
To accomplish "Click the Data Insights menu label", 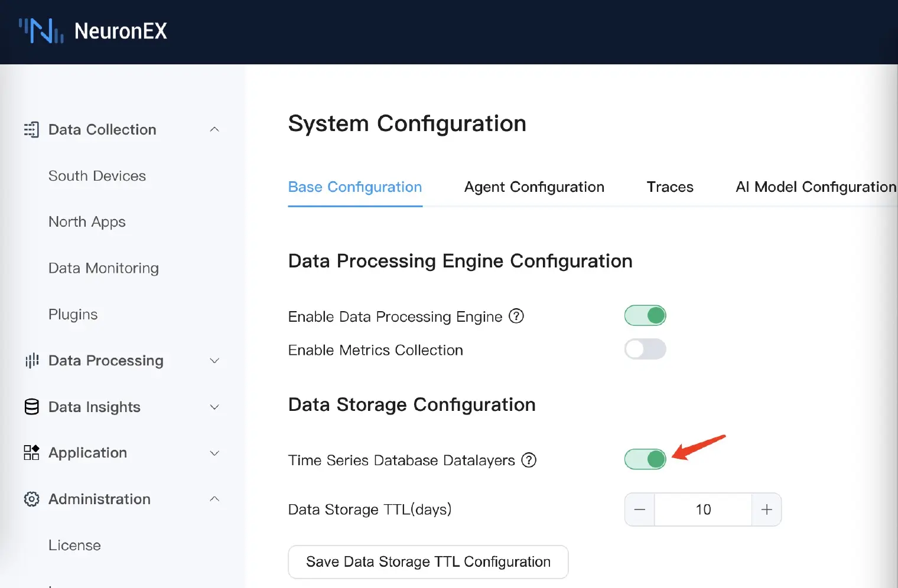I will (x=95, y=407).
